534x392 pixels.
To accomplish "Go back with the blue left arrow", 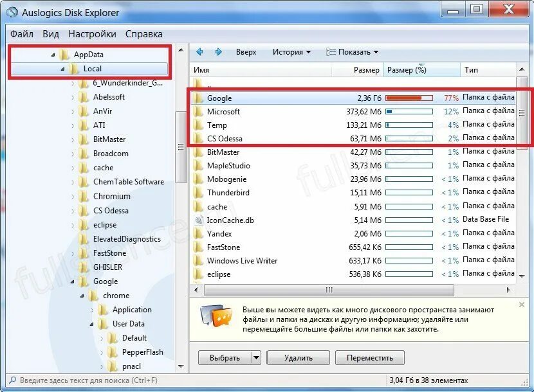I will pyautogui.click(x=199, y=51).
